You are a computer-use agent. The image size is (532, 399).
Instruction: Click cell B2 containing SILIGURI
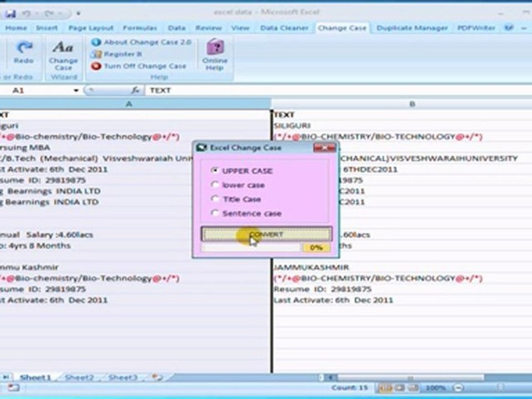coord(402,126)
